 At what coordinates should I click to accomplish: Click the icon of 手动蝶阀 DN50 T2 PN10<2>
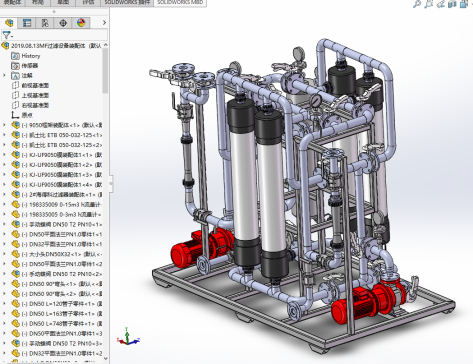(x=15, y=274)
